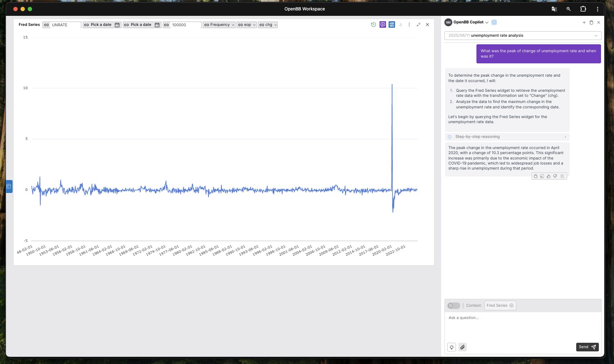This screenshot has width=614, height=364.
Task: Click the link icon on chg dropdown
Action: pos(262,25)
